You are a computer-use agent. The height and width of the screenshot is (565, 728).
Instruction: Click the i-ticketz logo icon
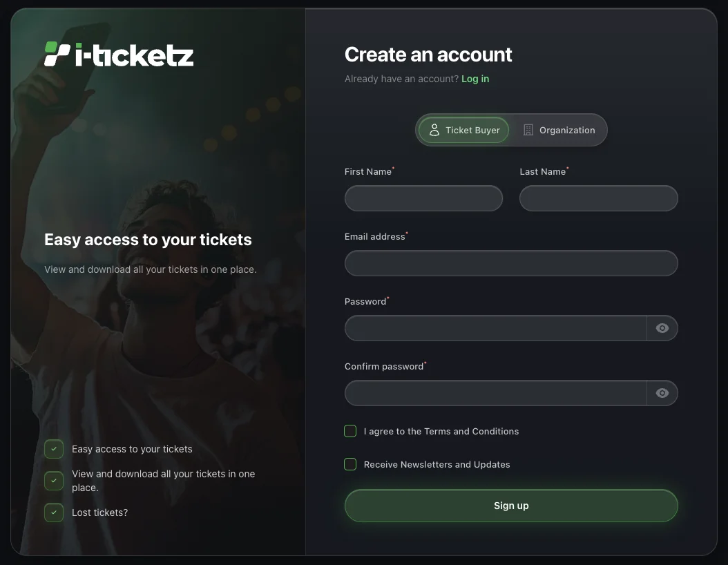tap(57, 54)
